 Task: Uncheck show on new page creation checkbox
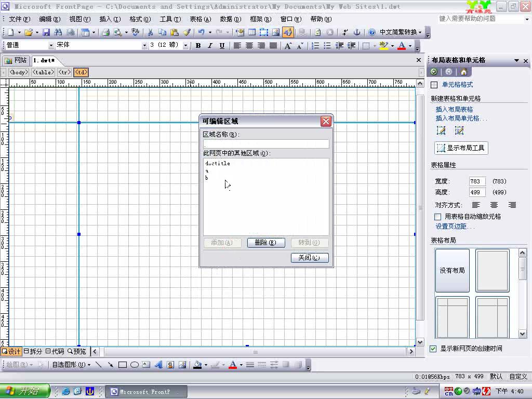click(433, 349)
